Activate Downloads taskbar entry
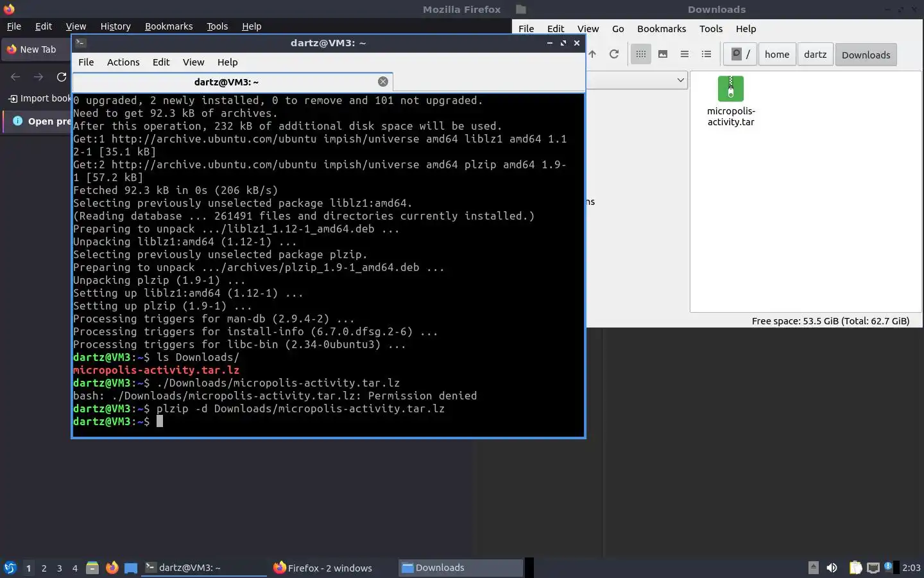Screen dimensions: 924x578 (460, 568)
